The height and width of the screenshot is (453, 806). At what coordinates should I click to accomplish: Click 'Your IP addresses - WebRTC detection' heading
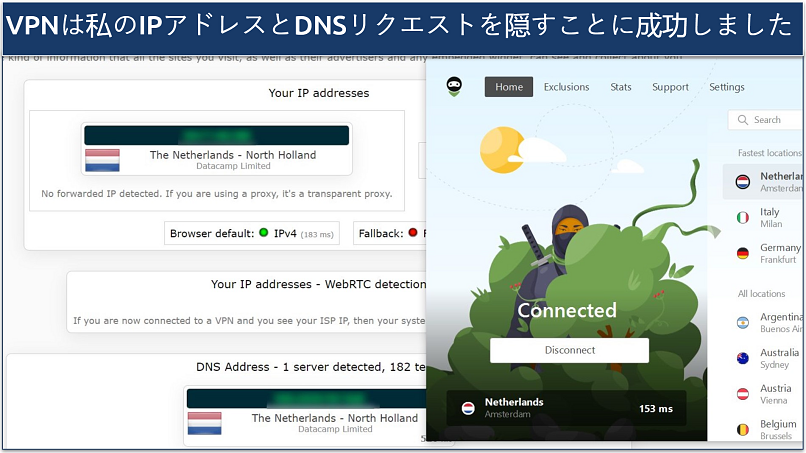(x=318, y=284)
